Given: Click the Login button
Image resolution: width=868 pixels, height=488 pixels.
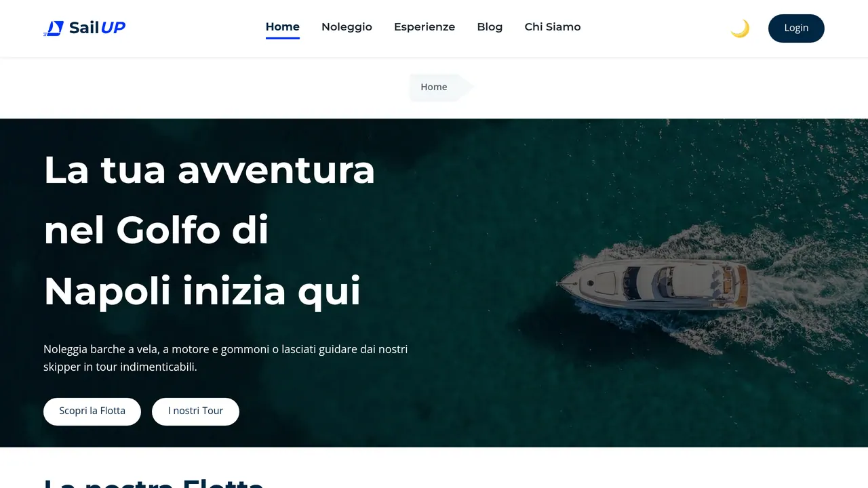Looking at the screenshot, I should [x=796, y=28].
